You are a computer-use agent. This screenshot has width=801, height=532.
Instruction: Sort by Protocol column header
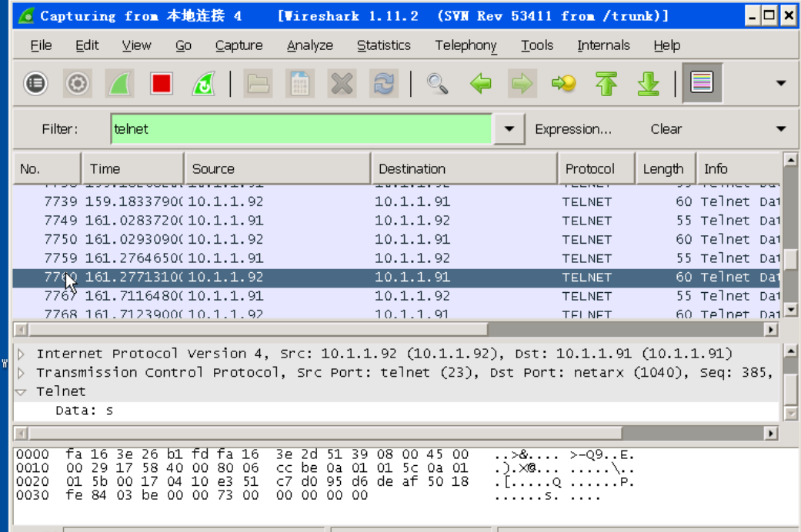click(596, 168)
